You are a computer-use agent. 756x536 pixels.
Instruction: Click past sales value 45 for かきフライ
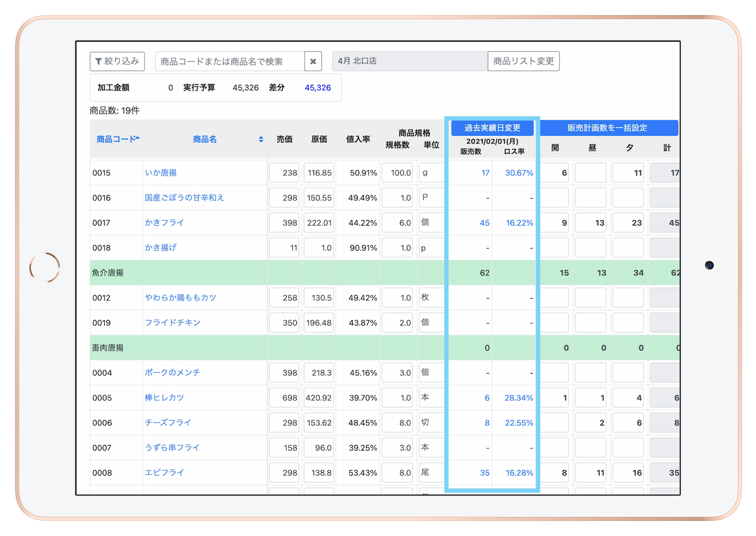(x=485, y=223)
